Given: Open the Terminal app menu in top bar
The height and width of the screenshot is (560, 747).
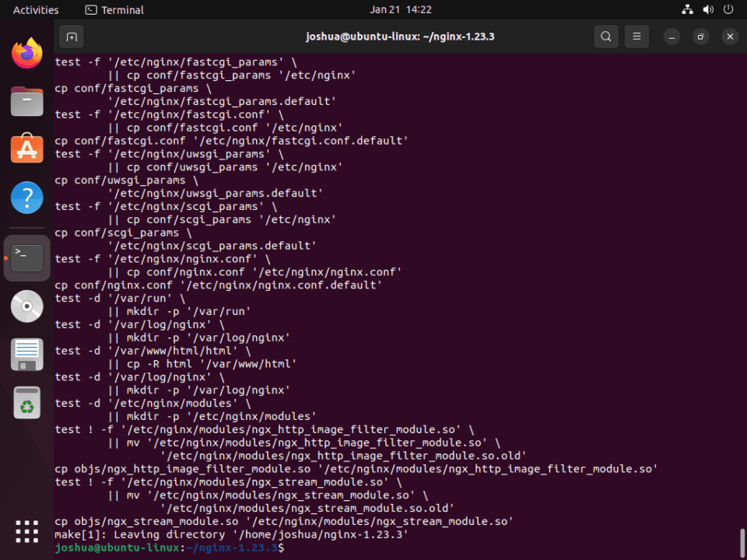Looking at the screenshot, I should [114, 9].
